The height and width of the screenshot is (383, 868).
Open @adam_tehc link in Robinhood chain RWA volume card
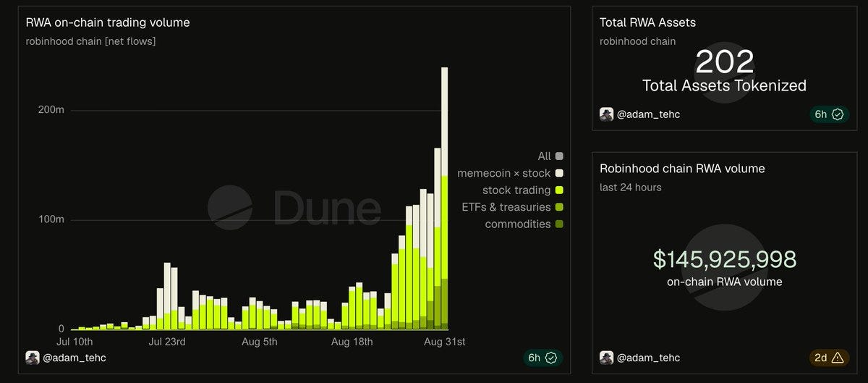[648, 358]
